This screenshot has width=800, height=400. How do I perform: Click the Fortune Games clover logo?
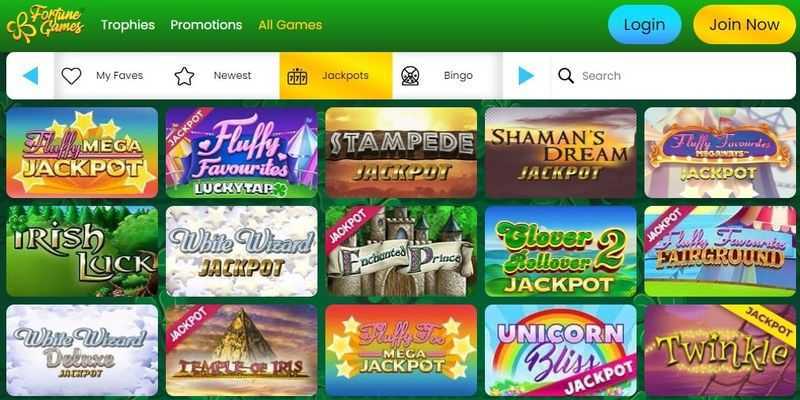pos(45,24)
